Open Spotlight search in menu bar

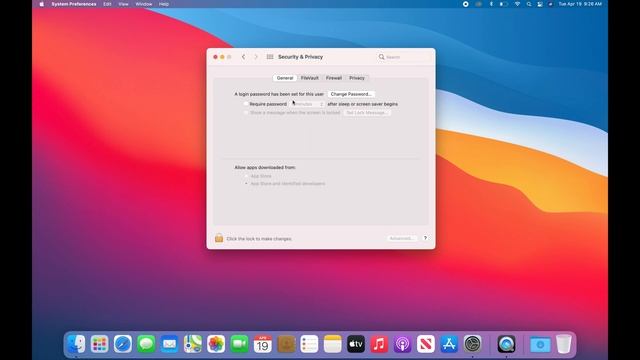click(529, 4)
